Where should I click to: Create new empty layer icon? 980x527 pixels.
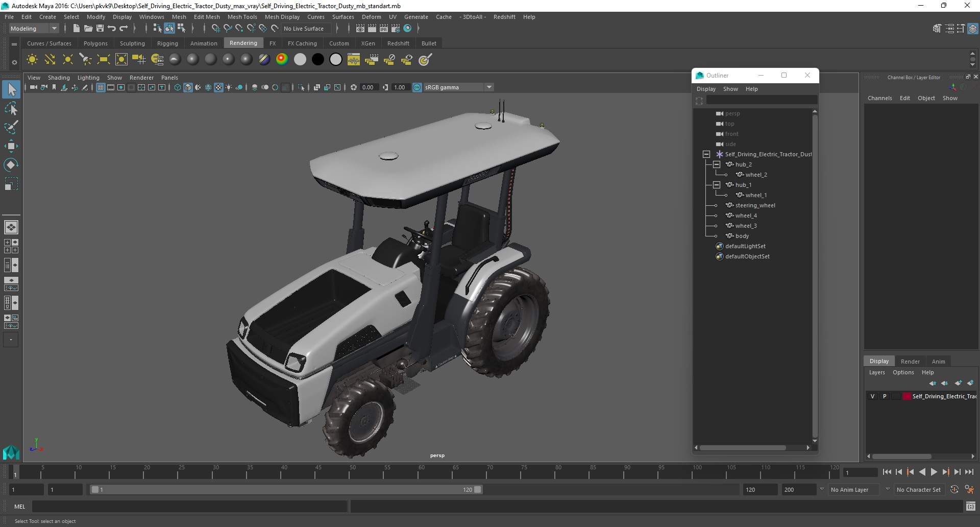(959, 383)
